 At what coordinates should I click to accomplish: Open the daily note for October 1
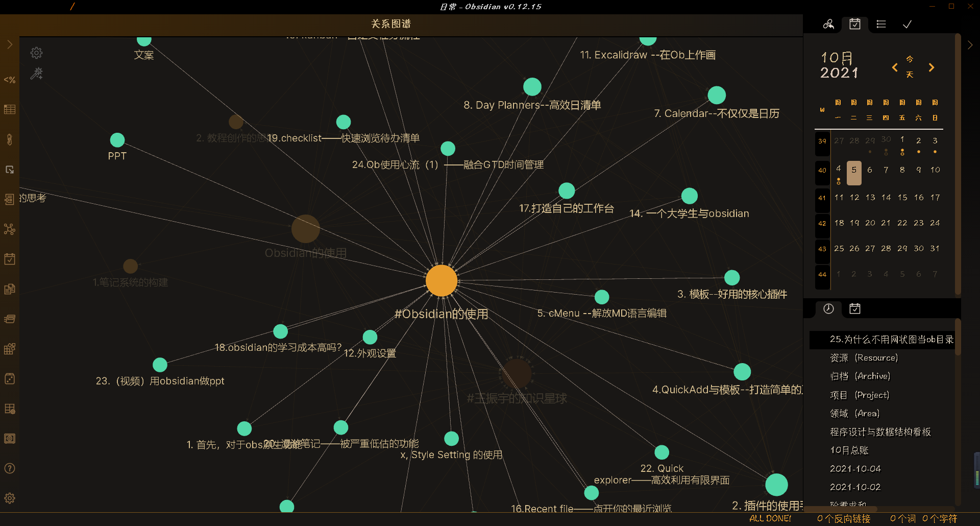(902, 144)
